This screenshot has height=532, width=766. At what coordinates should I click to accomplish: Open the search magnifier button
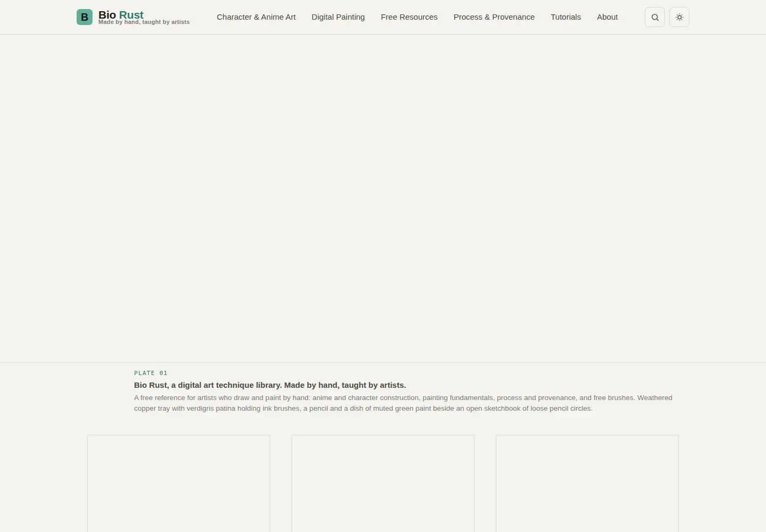tap(655, 17)
